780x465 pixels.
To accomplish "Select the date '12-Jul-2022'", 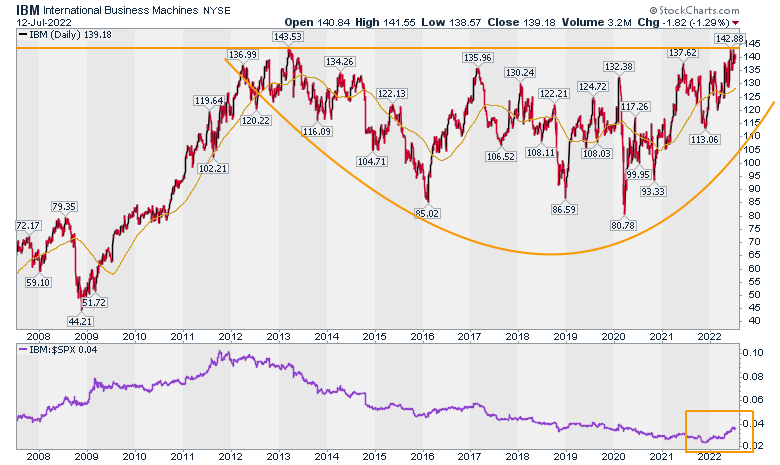I will pos(44,23).
